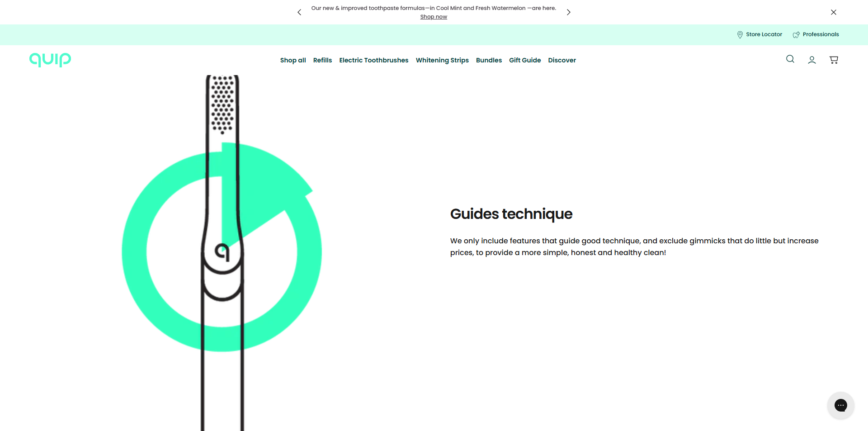Open the Refills menu
Screen dimensions: 868x431
coord(322,60)
